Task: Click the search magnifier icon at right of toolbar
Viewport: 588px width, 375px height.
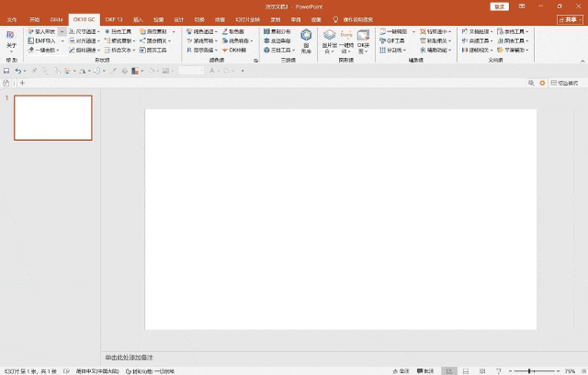Action: tap(531, 83)
